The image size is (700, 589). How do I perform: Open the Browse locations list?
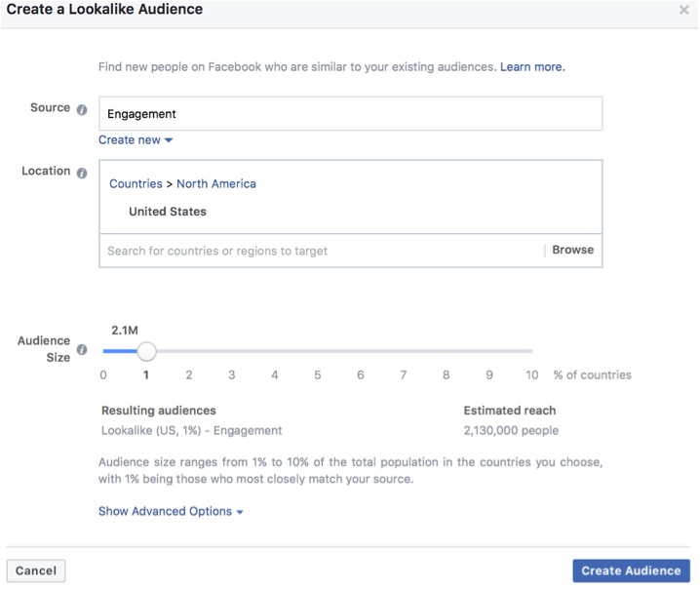click(x=572, y=251)
